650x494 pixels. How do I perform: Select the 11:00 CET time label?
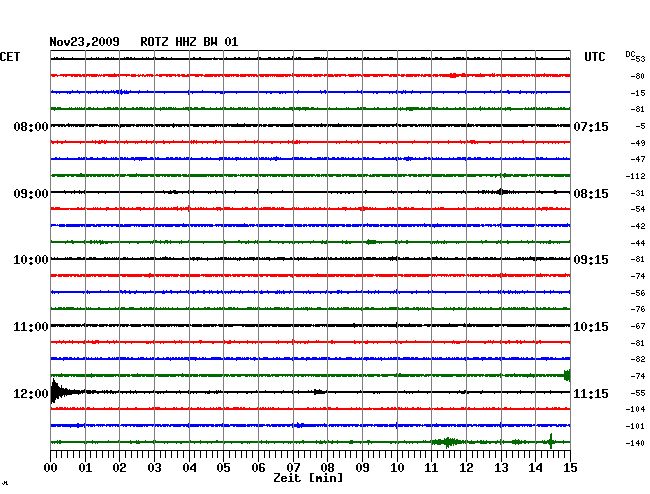tap(31, 327)
